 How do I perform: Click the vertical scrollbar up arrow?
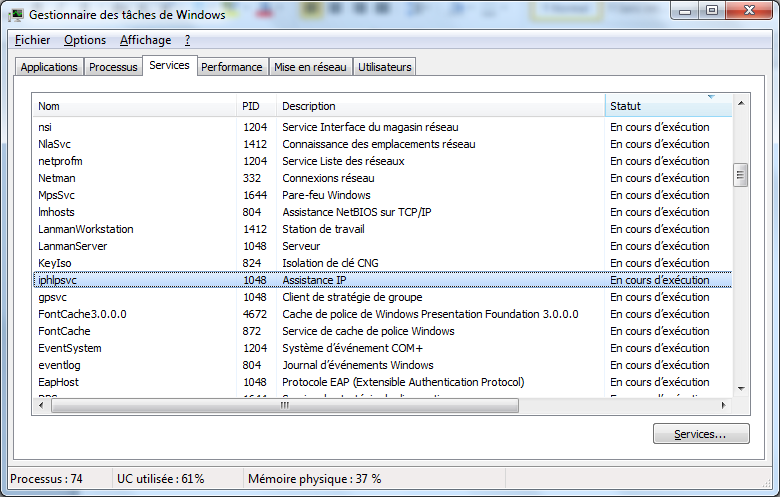tap(741, 103)
